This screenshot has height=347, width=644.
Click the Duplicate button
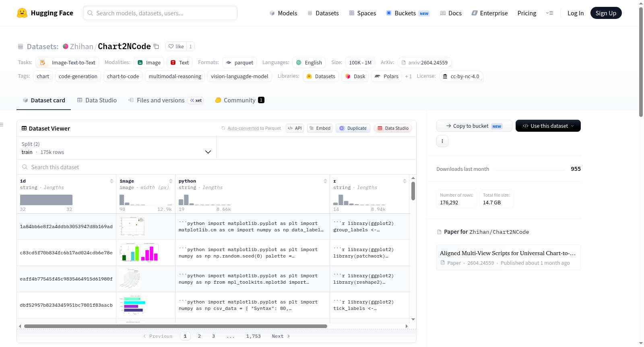click(x=353, y=128)
